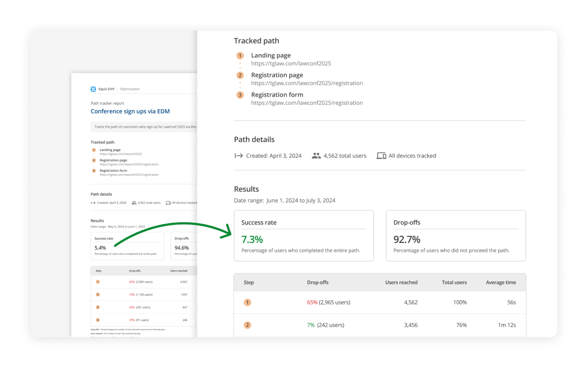The width and height of the screenshot is (588, 368).
Task: Select the 45% (201 users) cell in small report
Action: click(140, 307)
